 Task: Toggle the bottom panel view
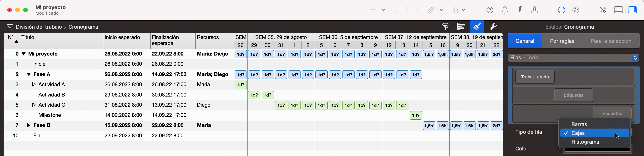pyautogui.click(x=618, y=10)
